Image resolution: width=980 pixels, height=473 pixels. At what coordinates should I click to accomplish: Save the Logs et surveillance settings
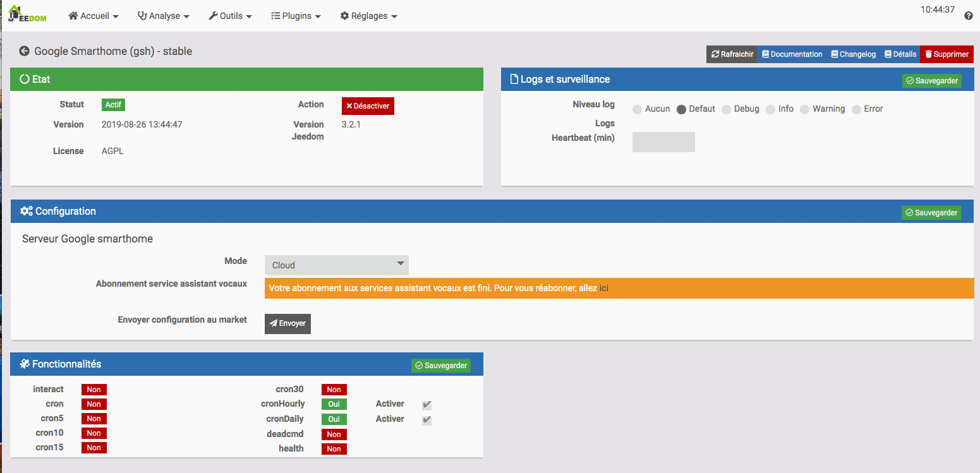[x=931, y=81]
